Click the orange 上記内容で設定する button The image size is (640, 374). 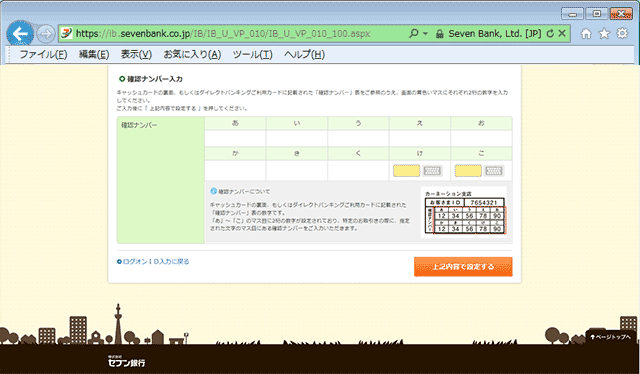pyautogui.click(x=463, y=267)
